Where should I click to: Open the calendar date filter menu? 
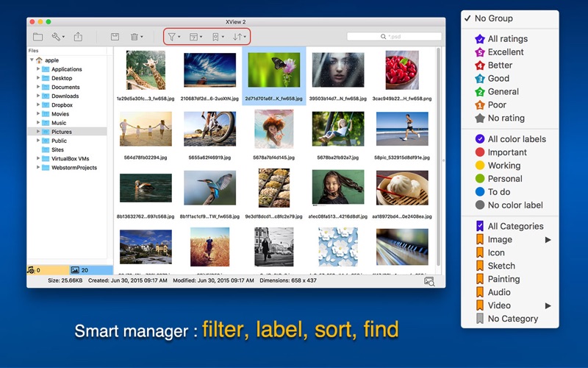coord(196,37)
